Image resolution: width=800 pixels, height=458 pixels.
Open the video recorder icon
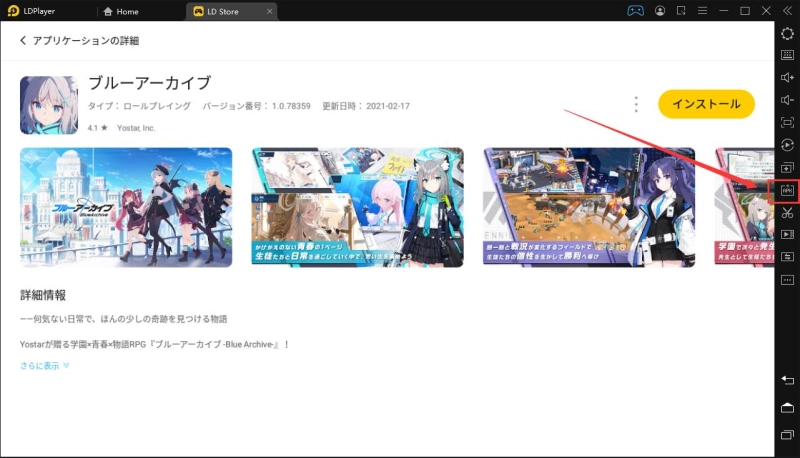[x=787, y=235]
